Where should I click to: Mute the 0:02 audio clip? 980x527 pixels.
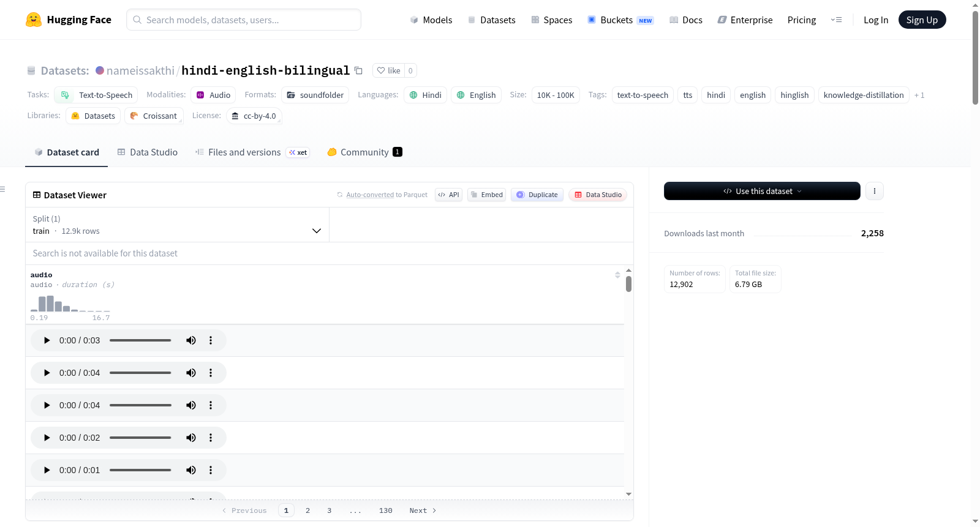pos(191,438)
